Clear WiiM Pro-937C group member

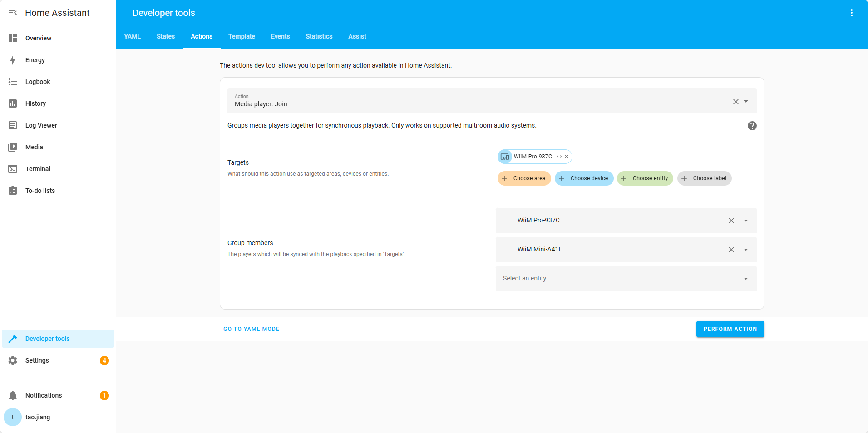click(731, 221)
